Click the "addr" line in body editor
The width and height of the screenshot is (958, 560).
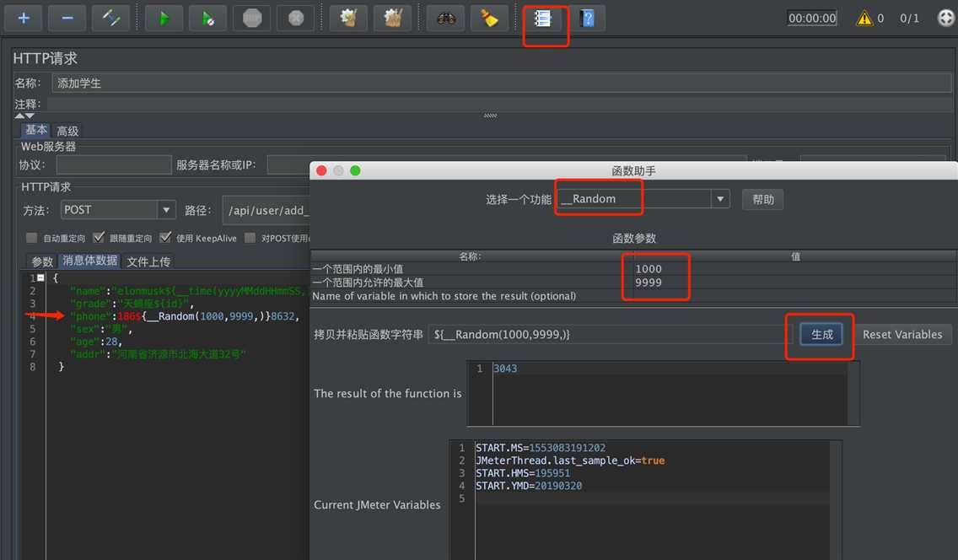tap(158, 354)
